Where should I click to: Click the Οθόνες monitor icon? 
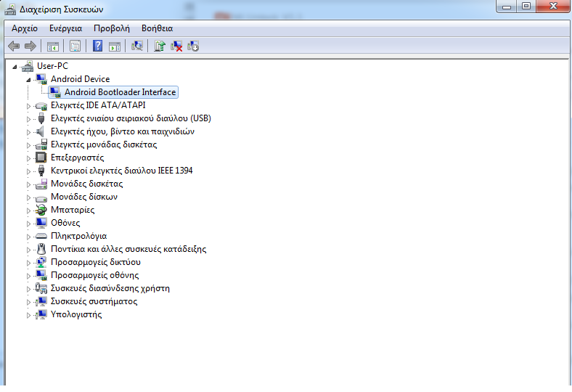point(41,223)
